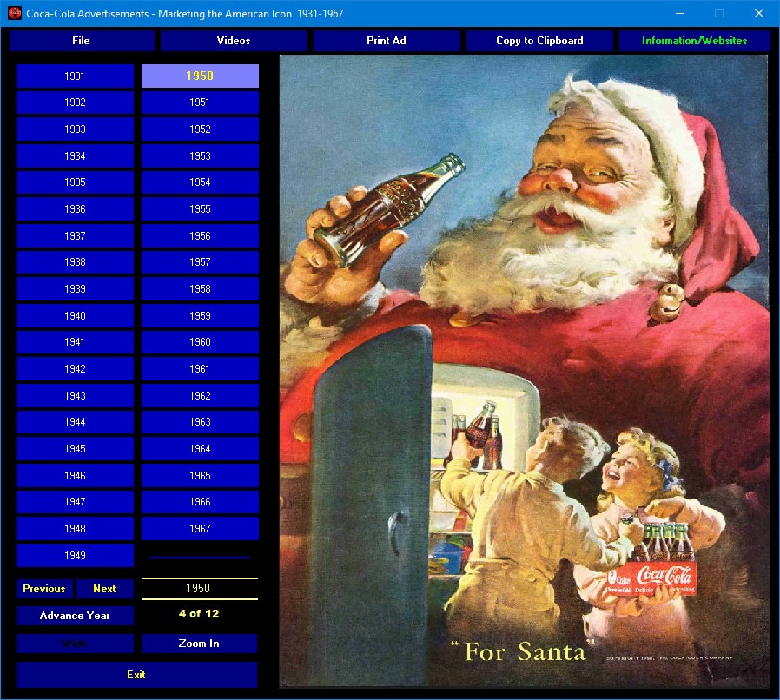The width and height of the screenshot is (780, 700).
Task: Select the 1952 year button
Action: pos(200,129)
